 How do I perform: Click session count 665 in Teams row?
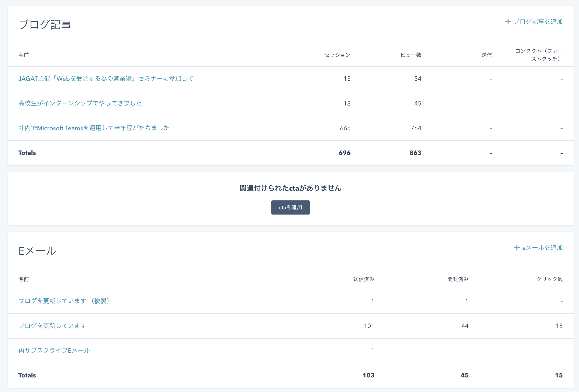345,128
